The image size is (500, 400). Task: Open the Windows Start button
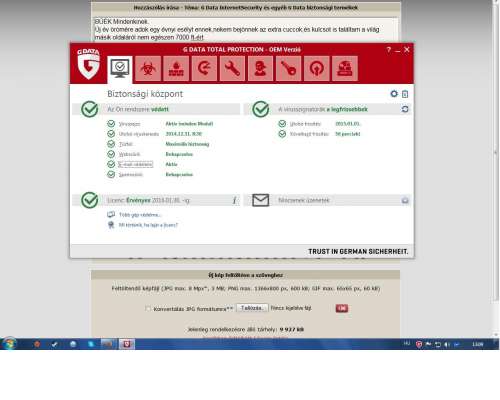pyautogui.click(x=9, y=344)
